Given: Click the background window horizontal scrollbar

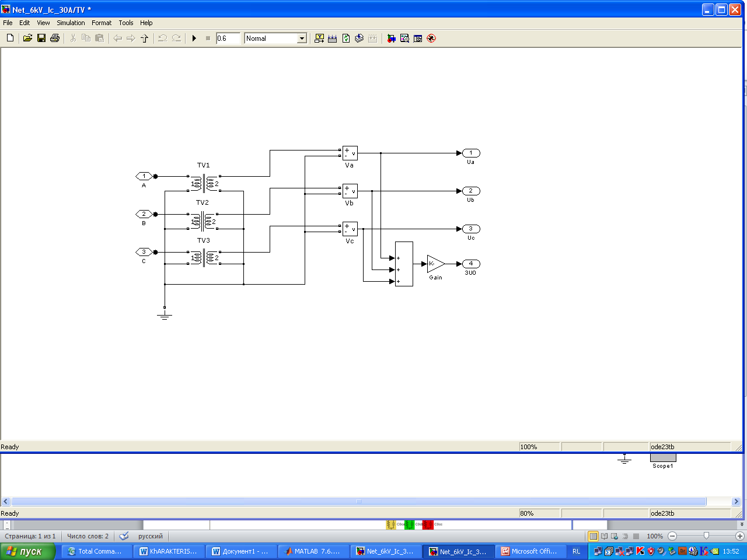Looking at the screenshot, I should (359, 501).
